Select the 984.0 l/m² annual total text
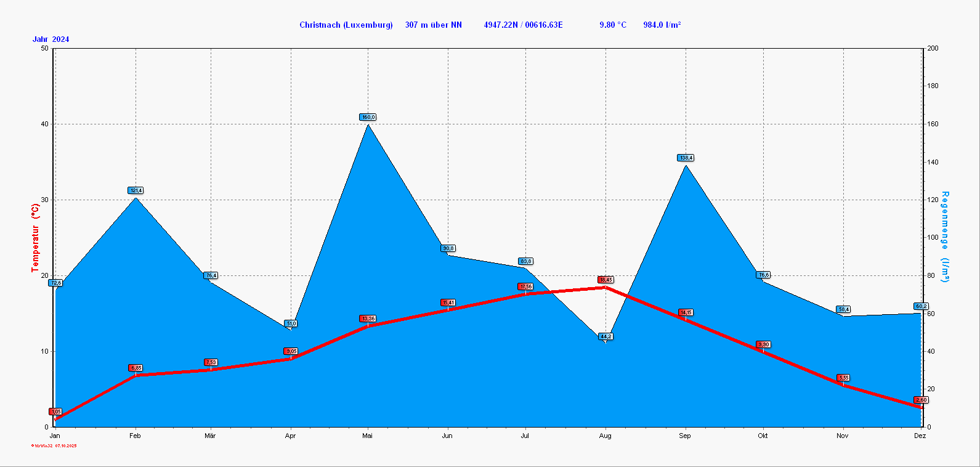This screenshot has height=467, width=980. point(662,25)
